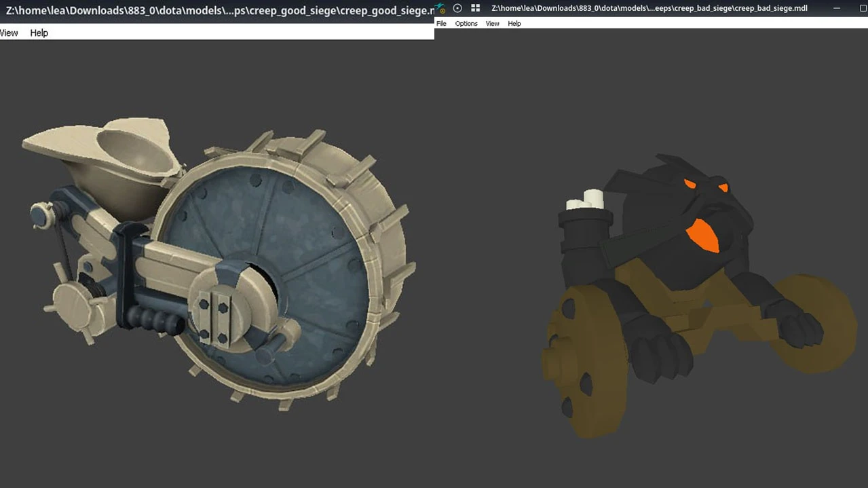868x488 pixels.
Task: Open the View menu in creep_bad_siege window
Action: click(x=492, y=23)
